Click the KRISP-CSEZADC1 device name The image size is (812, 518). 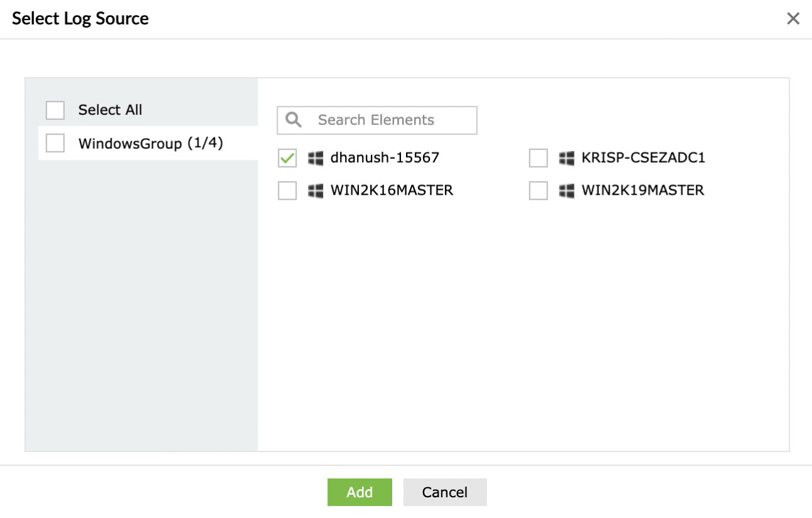coord(644,158)
